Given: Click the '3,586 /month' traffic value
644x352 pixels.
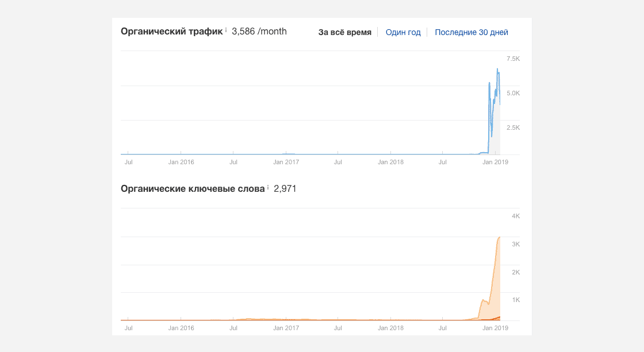Looking at the screenshot, I should 259,32.
